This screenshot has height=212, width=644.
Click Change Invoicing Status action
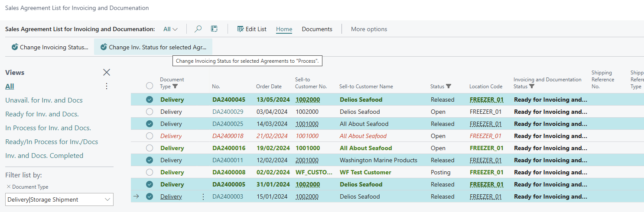[49, 47]
